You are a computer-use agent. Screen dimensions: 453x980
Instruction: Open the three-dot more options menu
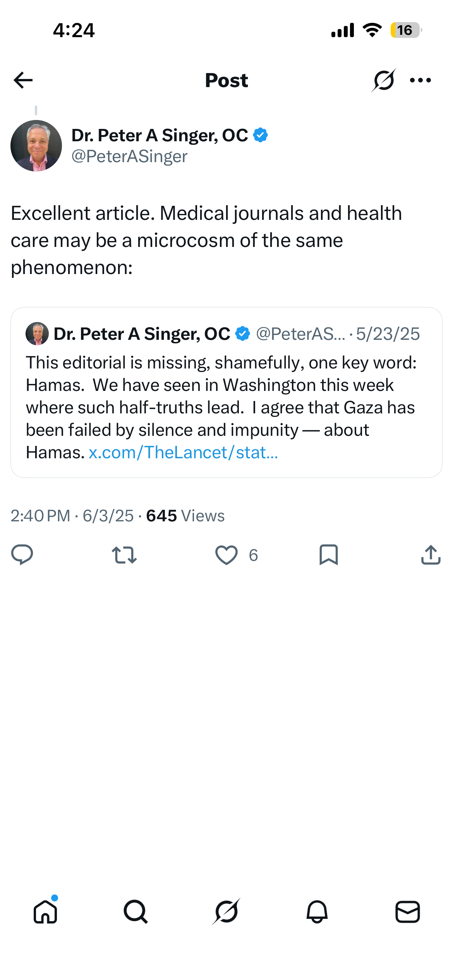(420, 80)
